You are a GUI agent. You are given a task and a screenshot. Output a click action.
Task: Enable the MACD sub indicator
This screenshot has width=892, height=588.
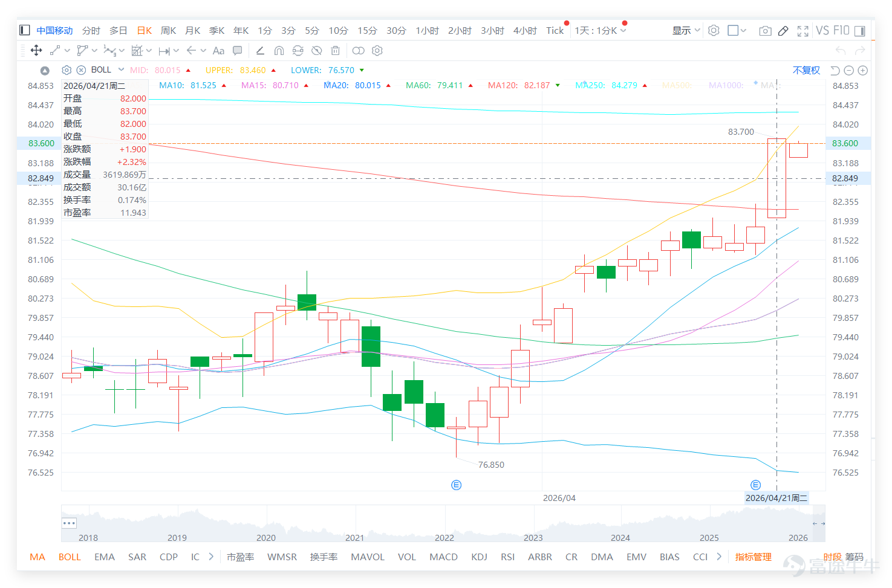[x=443, y=557]
